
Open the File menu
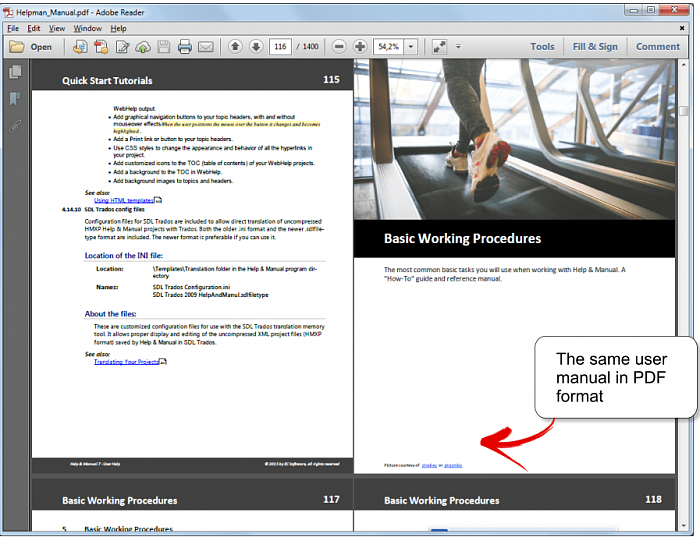click(x=13, y=28)
